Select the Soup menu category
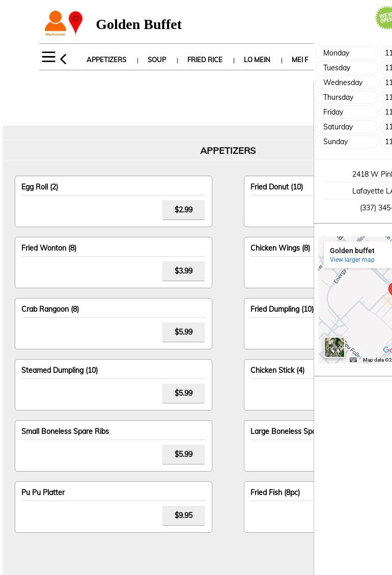The height and width of the screenshot is (575, 392). click(x=157, y=60)
